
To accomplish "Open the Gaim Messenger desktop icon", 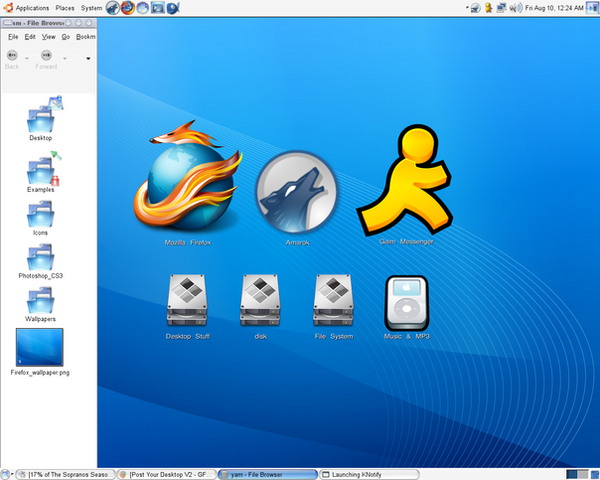I will coord(406,179).
